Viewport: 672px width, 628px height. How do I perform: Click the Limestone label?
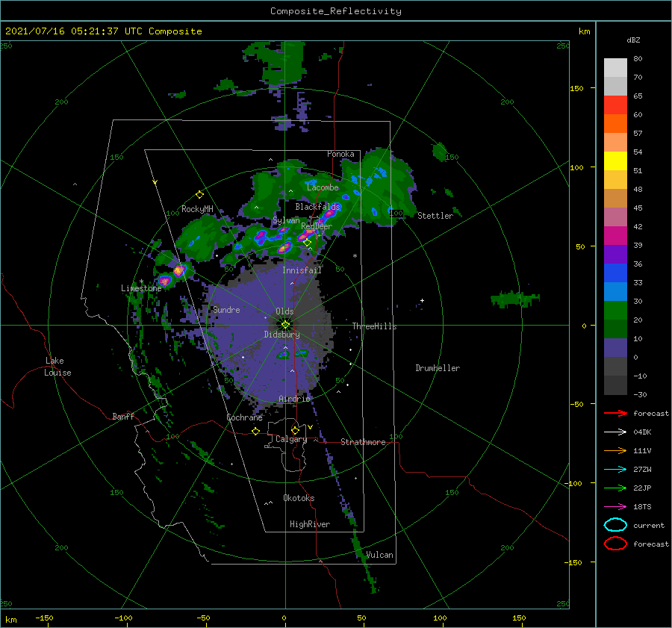141,288
